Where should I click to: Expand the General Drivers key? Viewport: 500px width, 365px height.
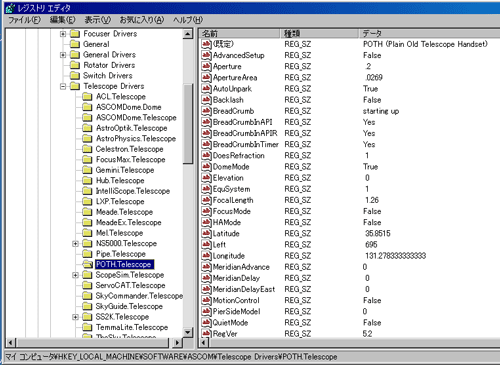coord(63,55)
